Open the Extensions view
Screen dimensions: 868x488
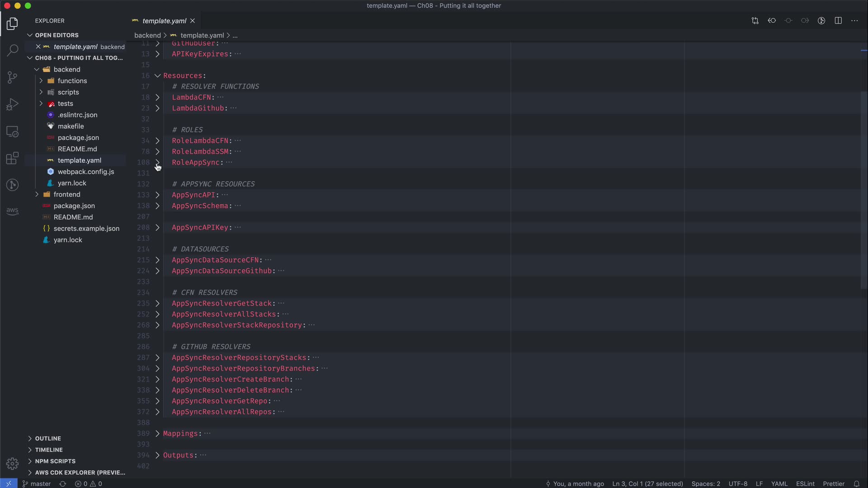click(x=12, y=158)
